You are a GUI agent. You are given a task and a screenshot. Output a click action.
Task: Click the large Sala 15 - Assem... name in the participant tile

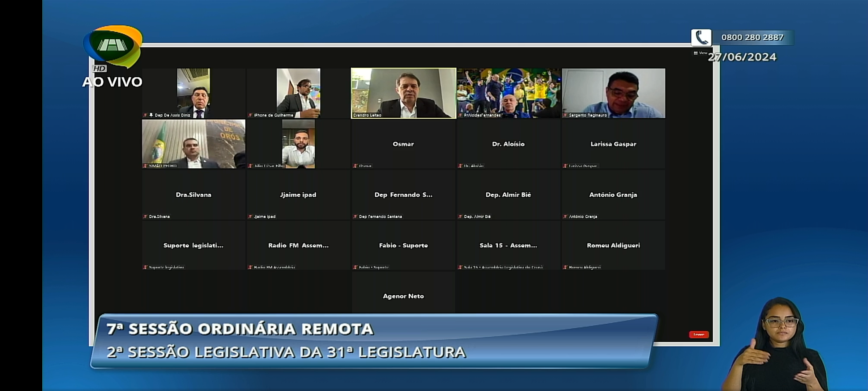(508, 245)
